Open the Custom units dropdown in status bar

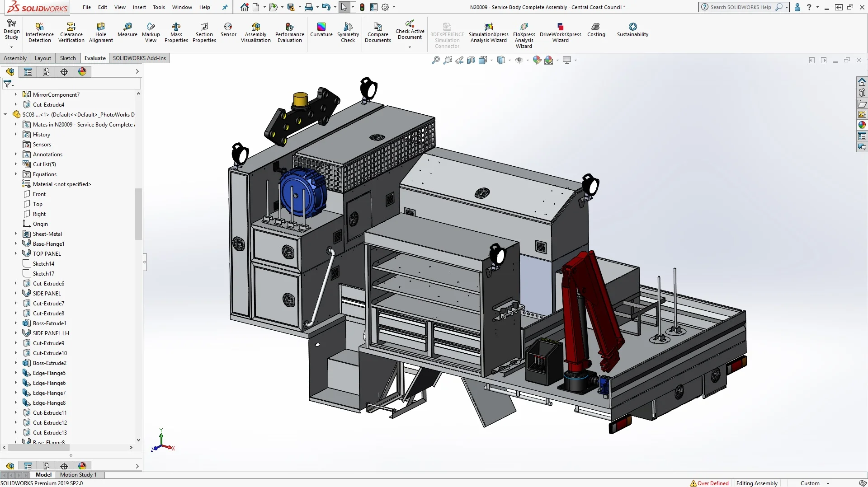(828, 483)
